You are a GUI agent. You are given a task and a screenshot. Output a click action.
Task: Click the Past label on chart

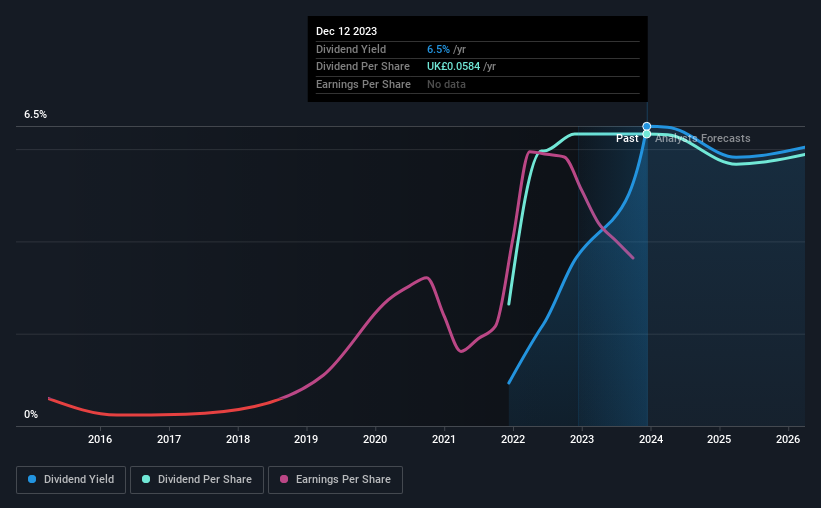point(627,138)
